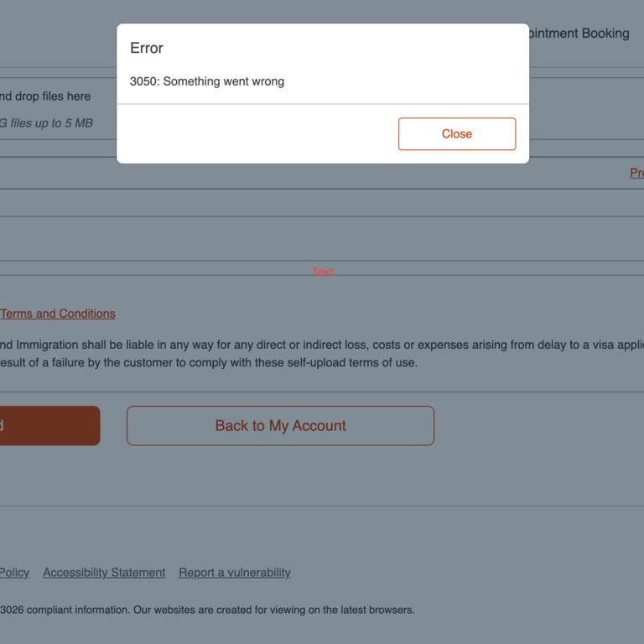Open the partially visible Policy footer link
Viewport: 644px width, 644px height.
(x=14, y=573)
